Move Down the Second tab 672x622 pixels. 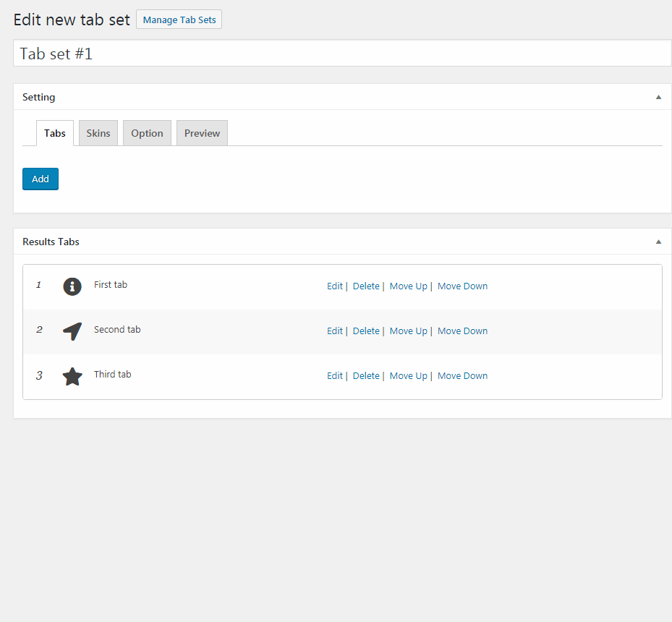(x=462, y=331)
